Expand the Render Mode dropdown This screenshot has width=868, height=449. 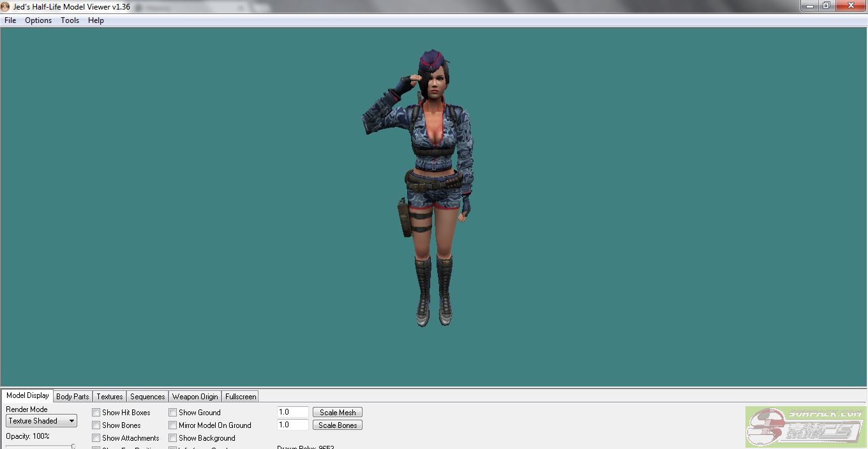point(41,421)
